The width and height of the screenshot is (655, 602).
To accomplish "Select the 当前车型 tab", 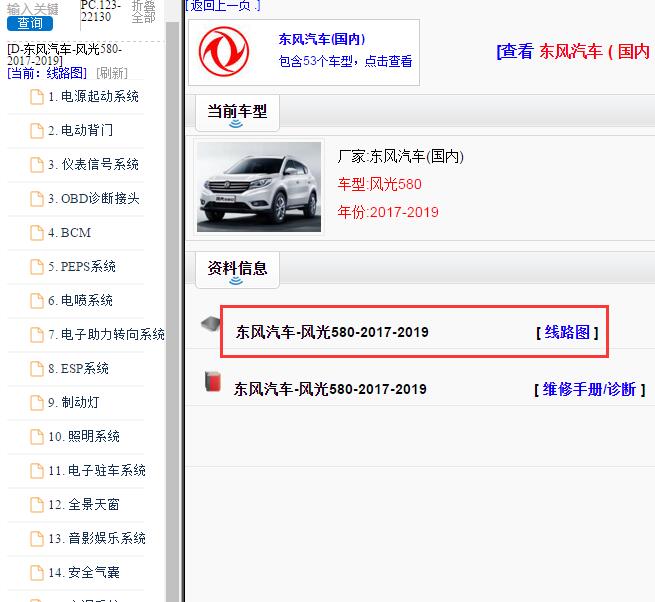I will [x=237, y=113].
